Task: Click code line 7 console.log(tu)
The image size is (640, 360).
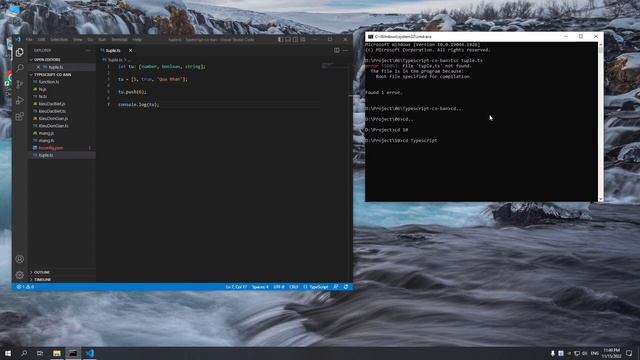Action: pyautogui.click(x=139, y=104)
